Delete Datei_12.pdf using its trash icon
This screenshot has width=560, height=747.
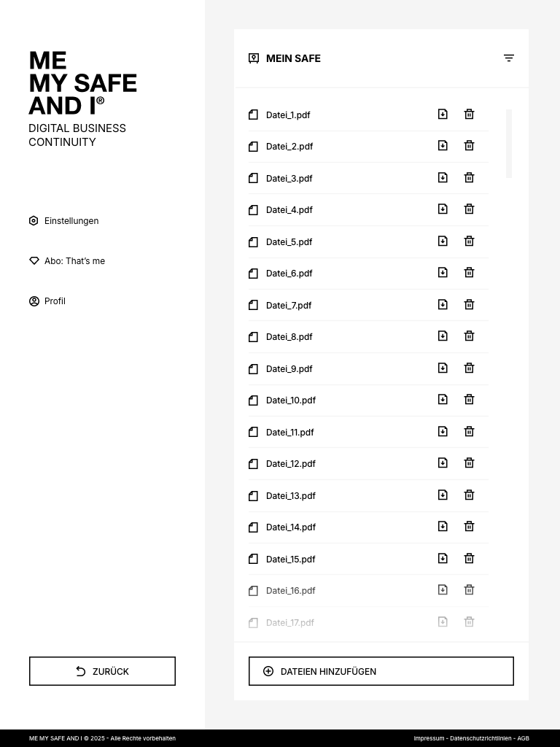coord(469,462)
